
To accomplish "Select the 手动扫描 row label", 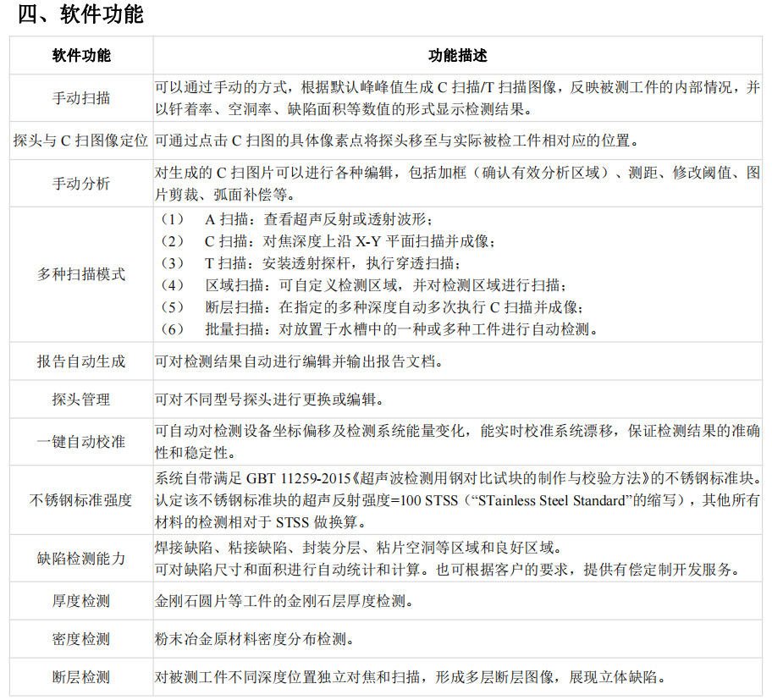I will coord(81,98).
